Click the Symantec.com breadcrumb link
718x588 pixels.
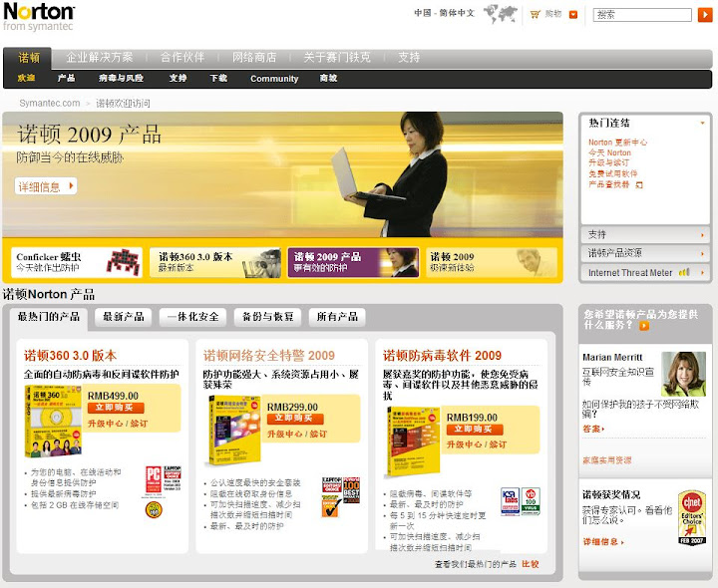point(50,103)
